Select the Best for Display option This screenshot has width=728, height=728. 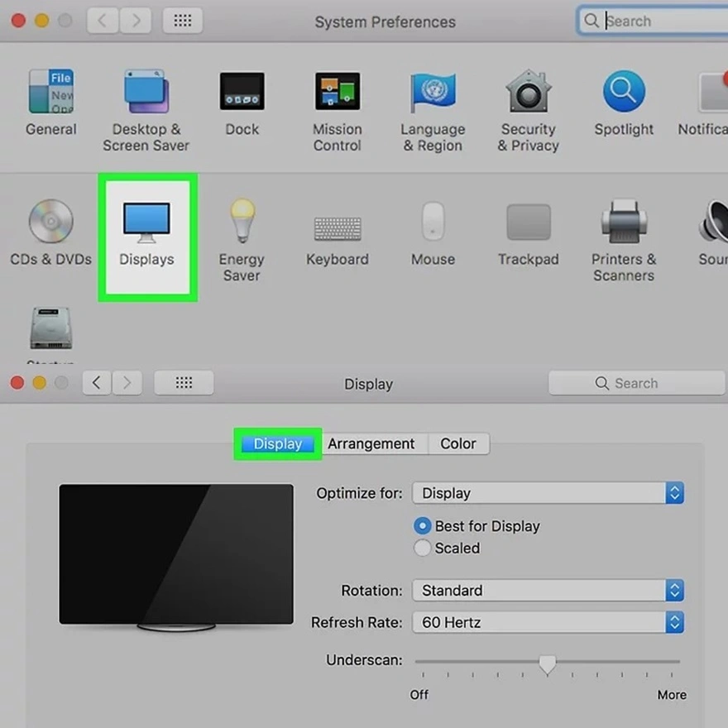(422, 525)
